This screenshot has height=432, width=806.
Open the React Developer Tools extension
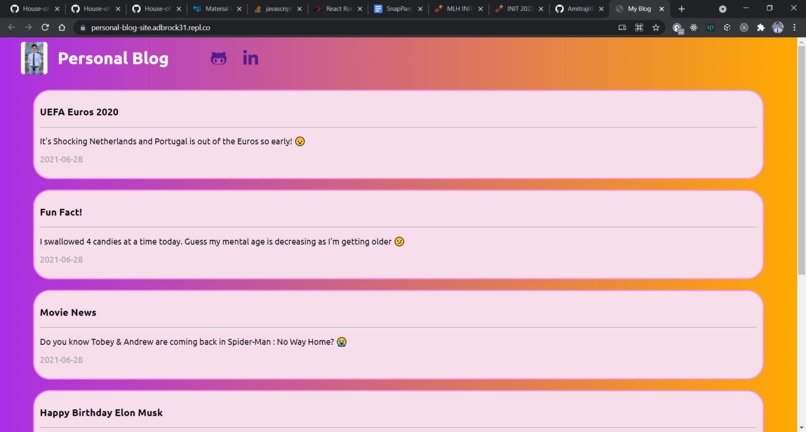(x=694, y=28)
